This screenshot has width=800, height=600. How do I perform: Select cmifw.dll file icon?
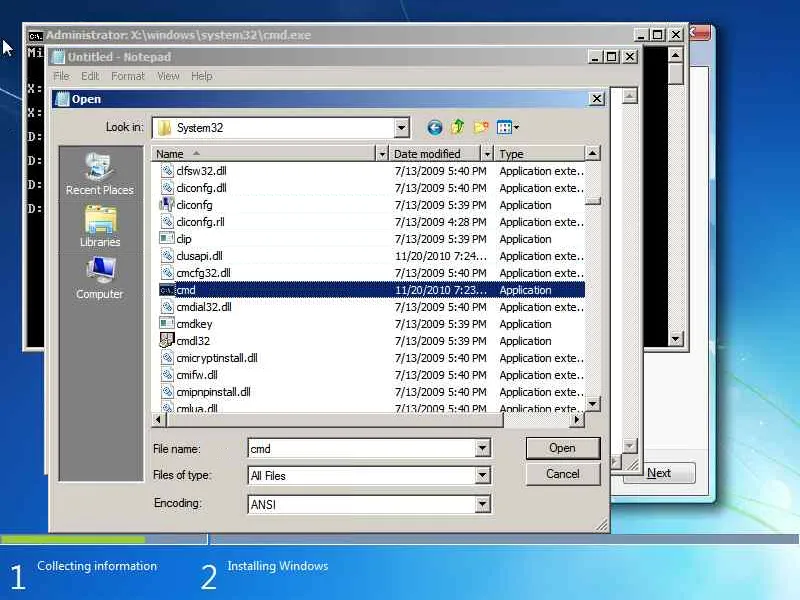(167, 374)
